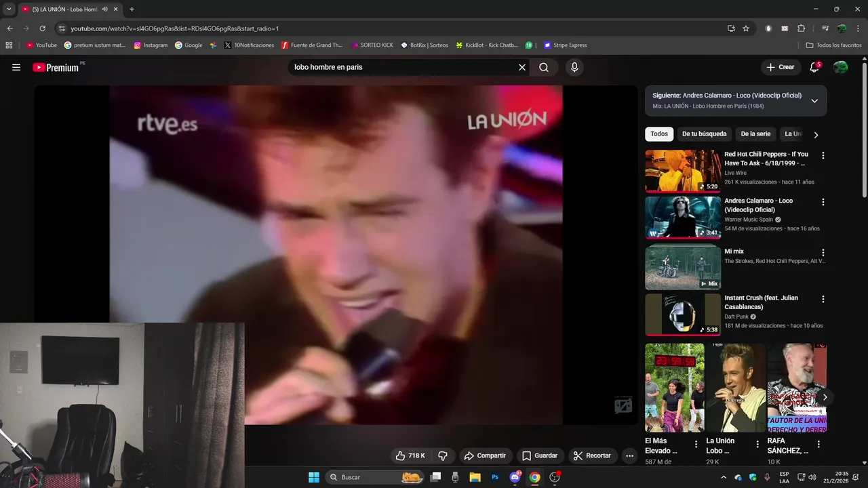
Task: Show hidden system tray icons chevron
Action: click(x=723, y=477)
